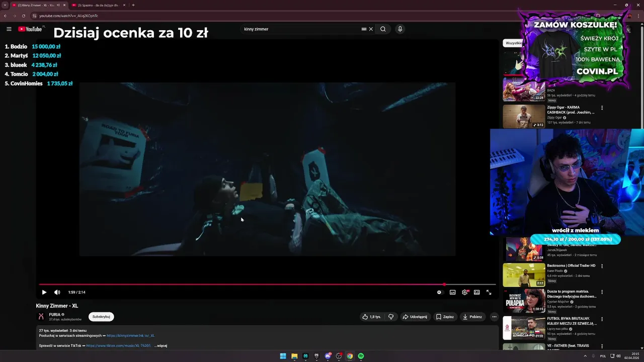Subscribe with the Subskrybuj button
The height and width of the screenshot is (362, 644).
(x=101, y=317)
